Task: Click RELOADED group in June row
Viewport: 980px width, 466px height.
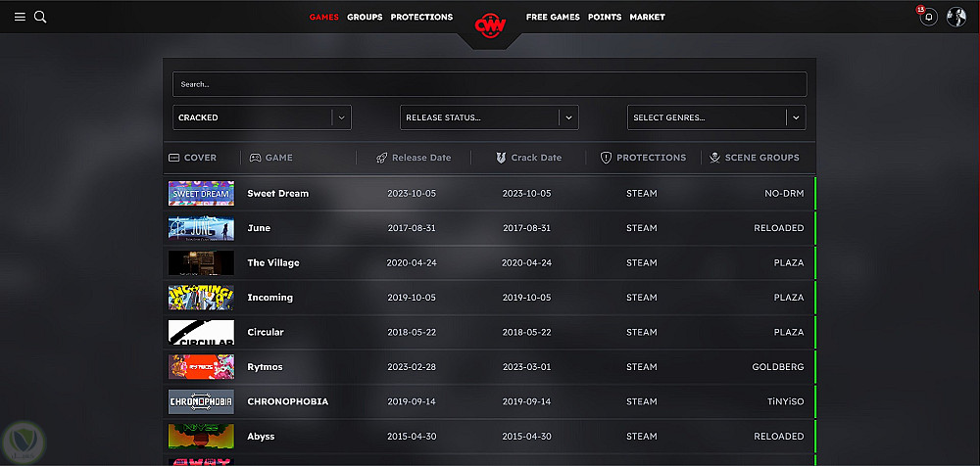Action: [779, 228]
